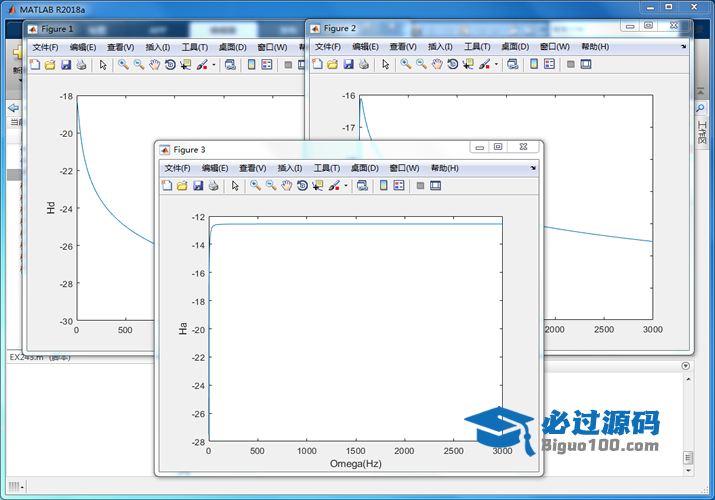Open 窗口(W) menu in Figure 3
Screen dimensions: 715x500
404,168
